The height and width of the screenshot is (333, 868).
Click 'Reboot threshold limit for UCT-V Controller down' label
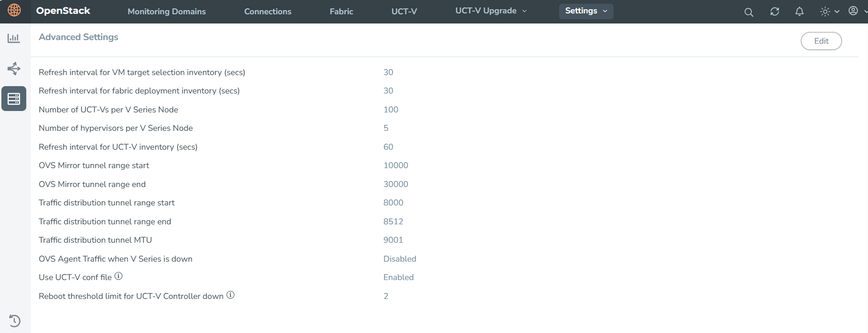pyautogui.click(x=131, y=296)
